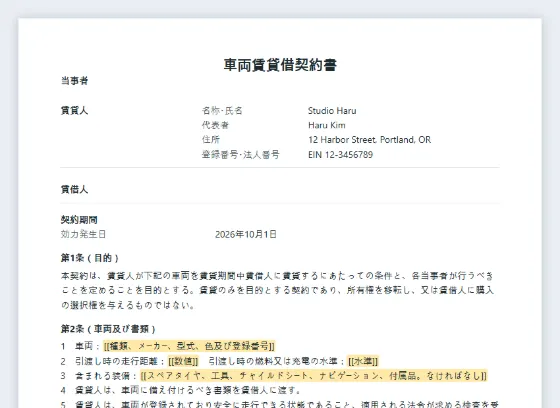Image resolution: width=560 pixels, height=408 pixels.
Task: Select the representative name Haru Kim
Action: [327, 125]
